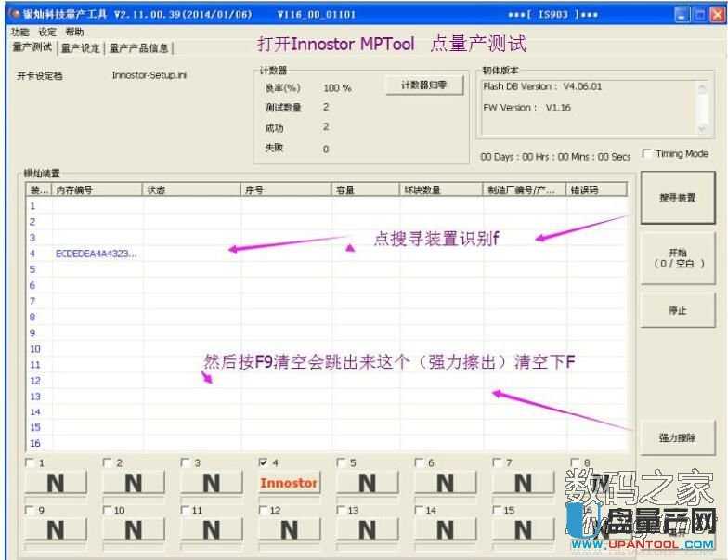Click the N status icon for port 14
The image size is (728, 560).
(446, 529)
